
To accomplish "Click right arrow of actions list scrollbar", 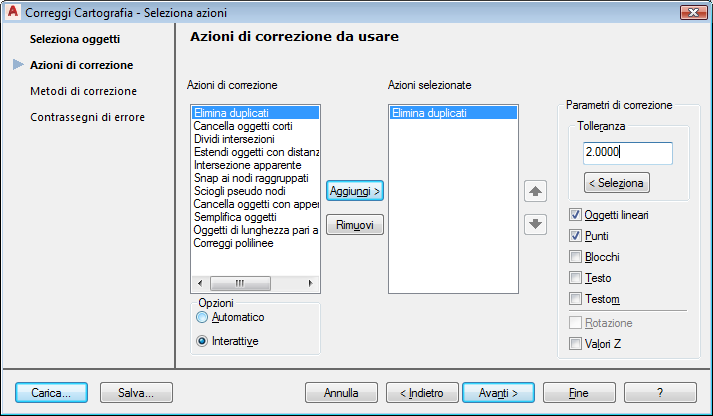I will point(311,283).
